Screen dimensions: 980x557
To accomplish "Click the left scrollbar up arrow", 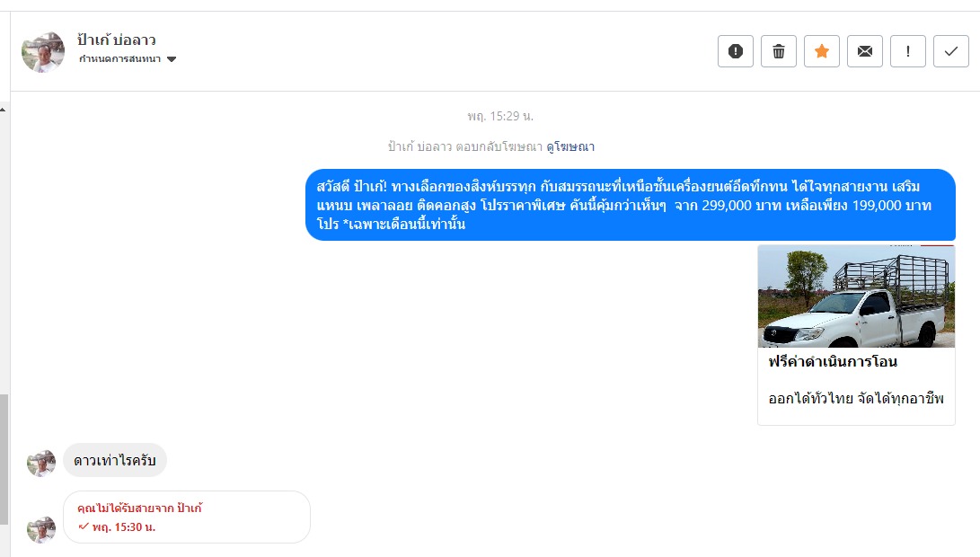I will pyautogui.click(x=3, y=109).
